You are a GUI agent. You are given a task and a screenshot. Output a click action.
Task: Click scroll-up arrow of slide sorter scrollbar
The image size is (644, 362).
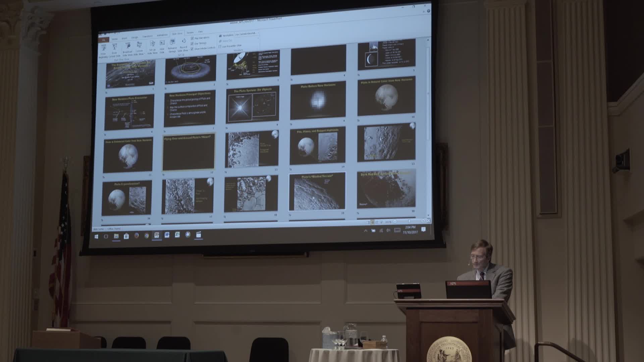(428, 40)
